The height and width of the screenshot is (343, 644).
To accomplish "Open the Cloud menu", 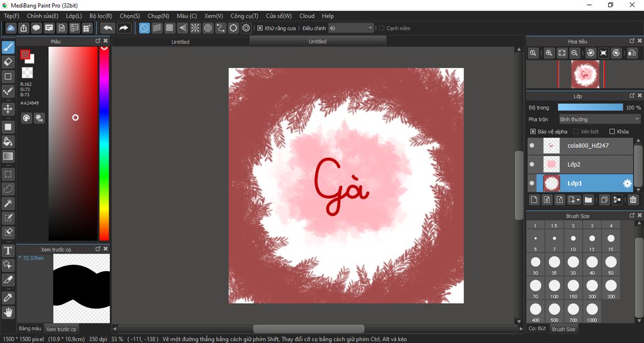I will [307, 16].
